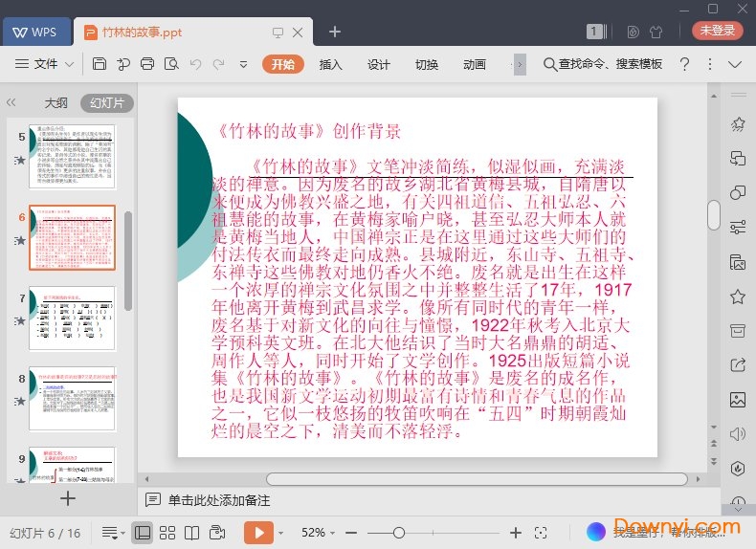The image size is (756, 549).
Task: Open the share icon in right sidebar
Action: click(x=737, y=364)
